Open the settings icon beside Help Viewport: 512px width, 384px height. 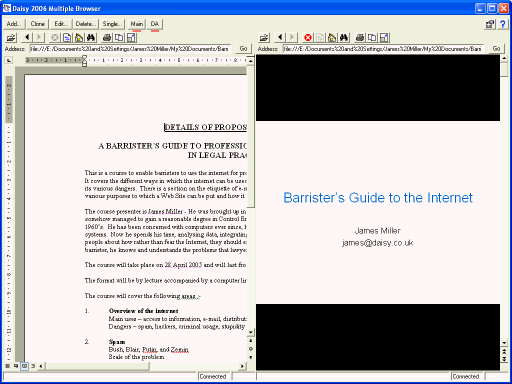(490, 24)
